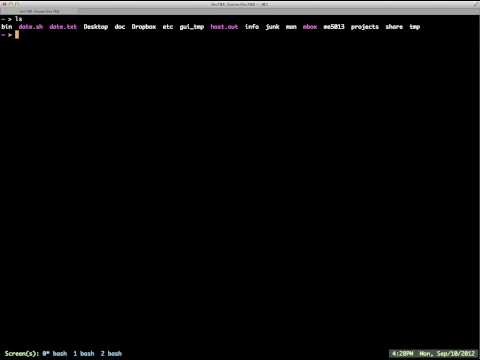
Task: Select the '0* bash' screen entry
Action: pos(55,353)
